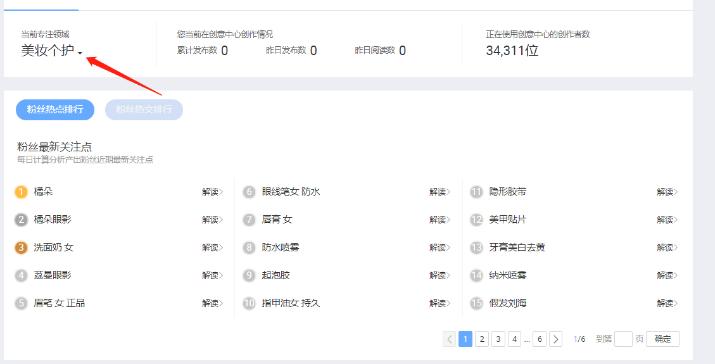Image resolution: width=715 pixels, height=364 pixels.
Task: Jump to page 3
Action: click(498, 339)
